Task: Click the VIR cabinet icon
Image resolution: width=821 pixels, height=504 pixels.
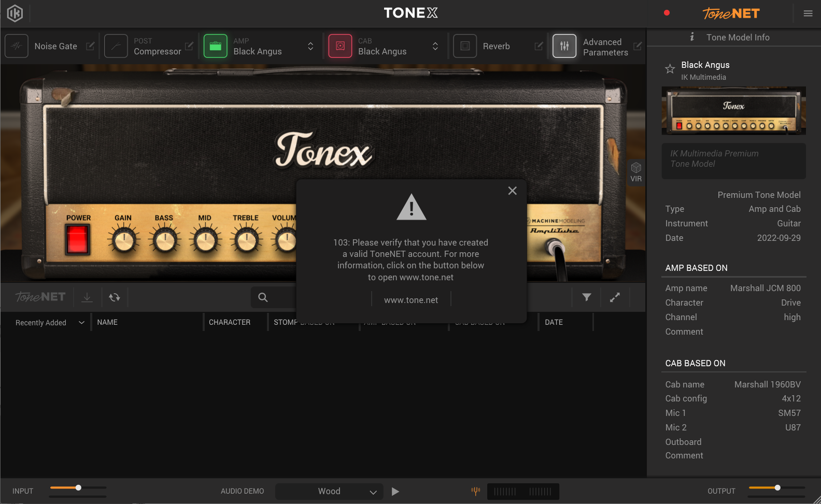Action: click(x=636, y=172)
